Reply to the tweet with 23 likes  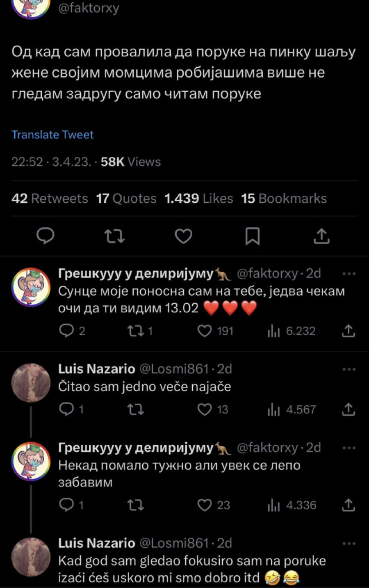pos(66,505)
